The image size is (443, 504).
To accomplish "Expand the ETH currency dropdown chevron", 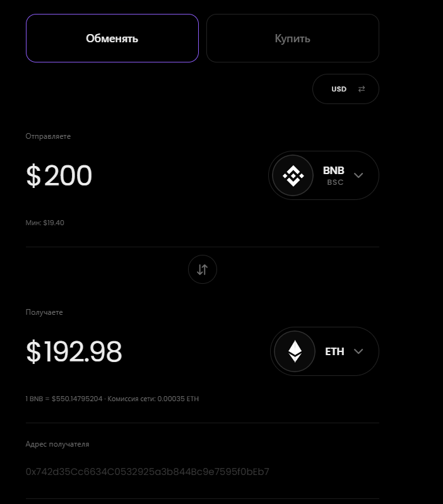I will click(x=358, y=351).
